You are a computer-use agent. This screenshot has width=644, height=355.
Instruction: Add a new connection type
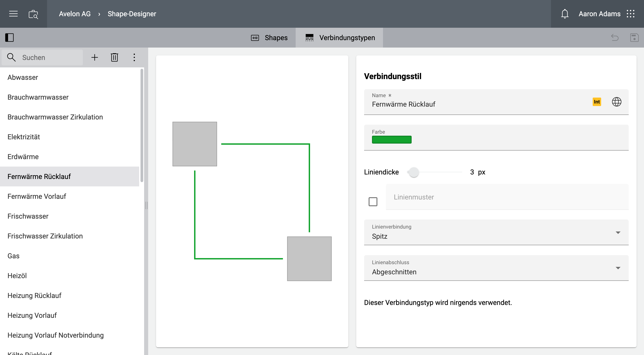coord(95,57)
